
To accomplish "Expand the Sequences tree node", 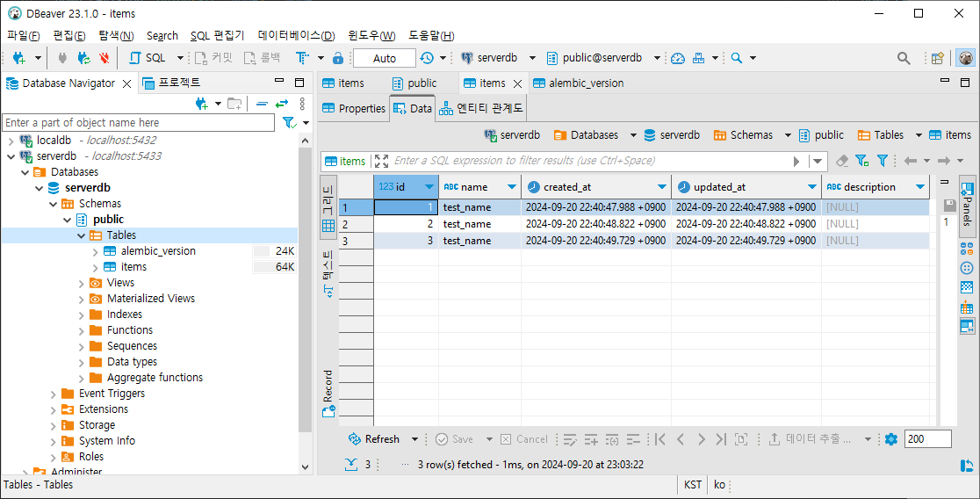I will point(82,346).
